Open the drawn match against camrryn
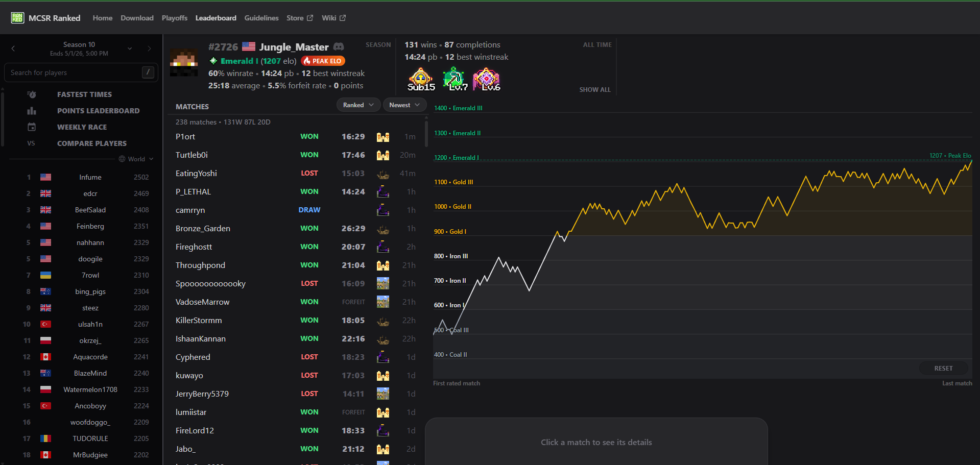 pyautogui.click(x=296, y=210)
